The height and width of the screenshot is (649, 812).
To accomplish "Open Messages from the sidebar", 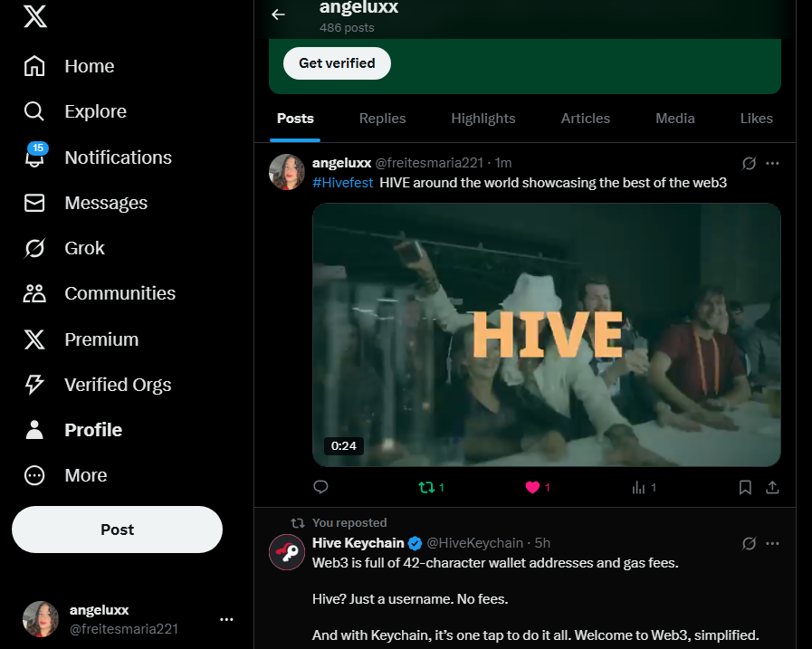I will click(x=85, y=203).
